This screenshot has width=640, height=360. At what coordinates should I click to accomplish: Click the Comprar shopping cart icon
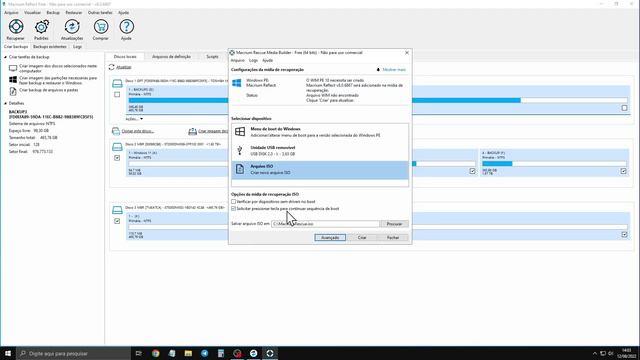[100, 27]
